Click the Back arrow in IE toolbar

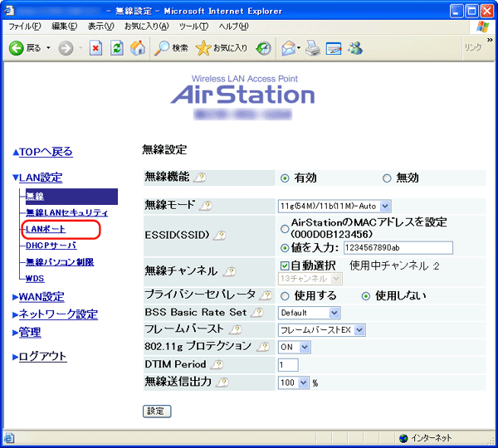(17, 48)
